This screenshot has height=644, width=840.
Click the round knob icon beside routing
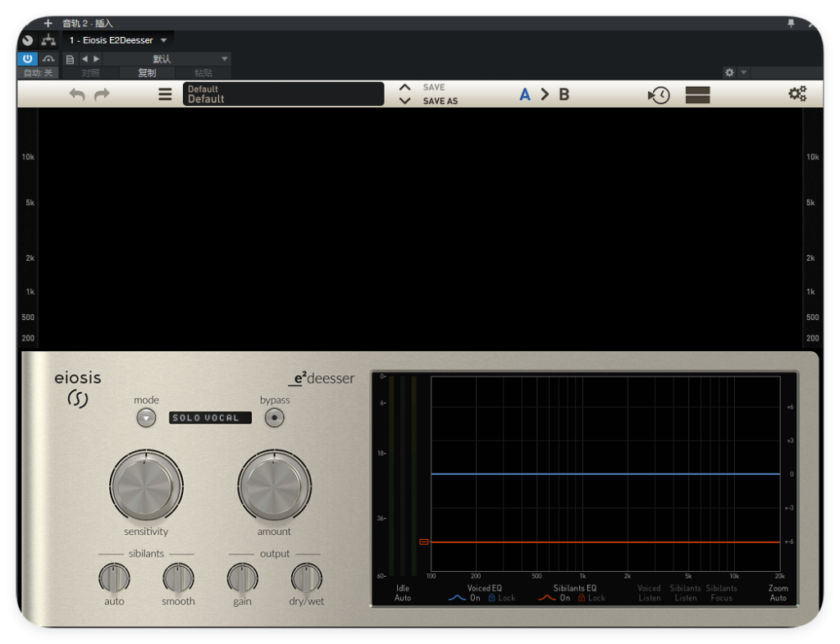pyautogui.click(x=28, y=40)
